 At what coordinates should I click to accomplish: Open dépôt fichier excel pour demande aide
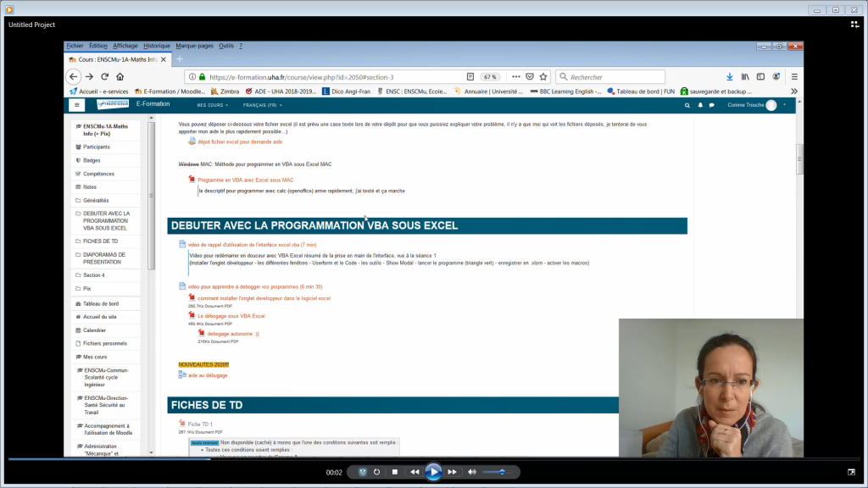click(x=240, y=142)
